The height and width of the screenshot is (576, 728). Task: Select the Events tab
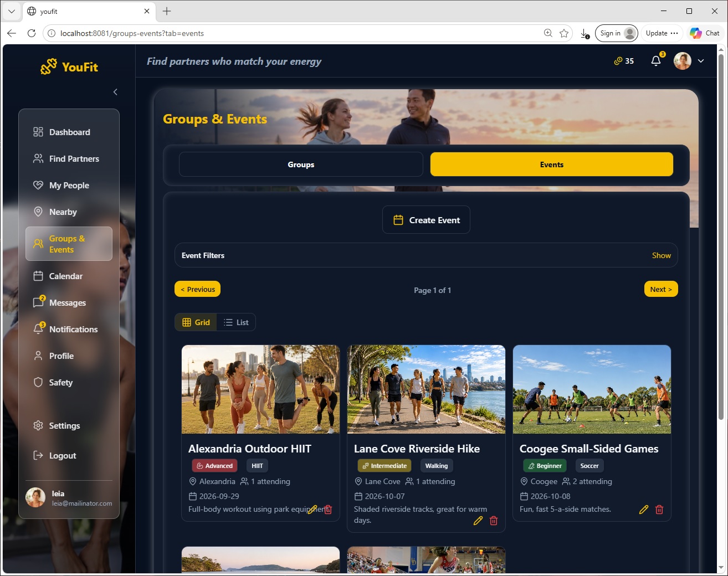tap(552, 164)
